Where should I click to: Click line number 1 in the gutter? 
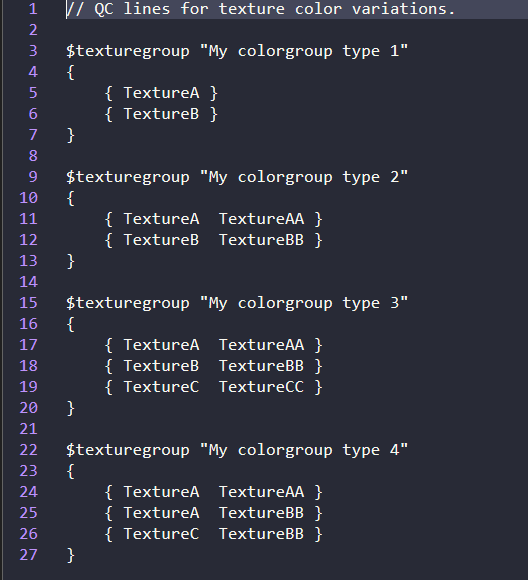[x=33, y=9]
